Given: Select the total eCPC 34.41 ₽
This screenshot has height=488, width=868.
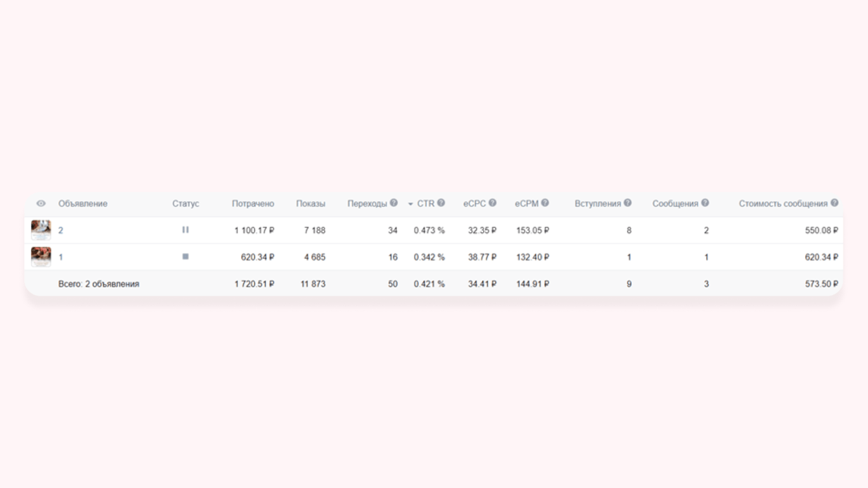Looking at the screenshot, I should (483, 284).
